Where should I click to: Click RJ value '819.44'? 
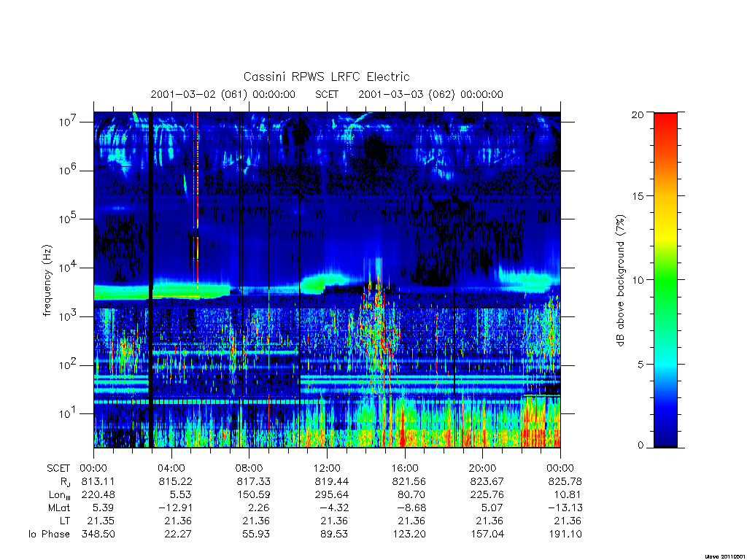click(331, 481)
